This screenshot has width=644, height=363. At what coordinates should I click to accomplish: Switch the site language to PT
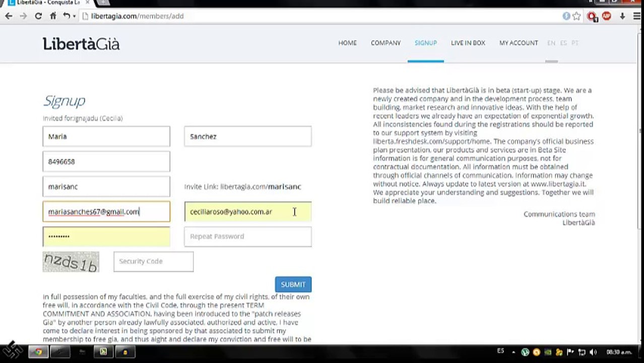(575, 43)
